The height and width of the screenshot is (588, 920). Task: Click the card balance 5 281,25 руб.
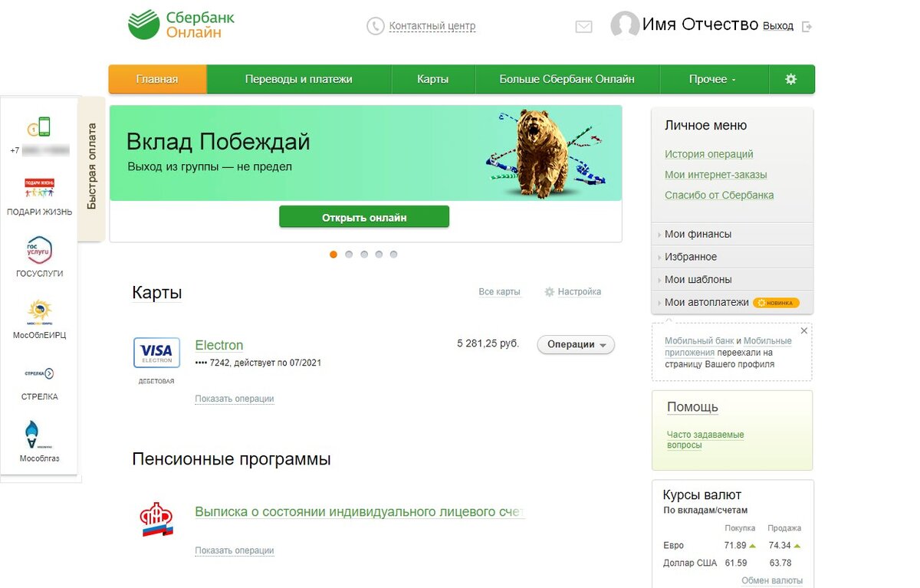[488, 343]
